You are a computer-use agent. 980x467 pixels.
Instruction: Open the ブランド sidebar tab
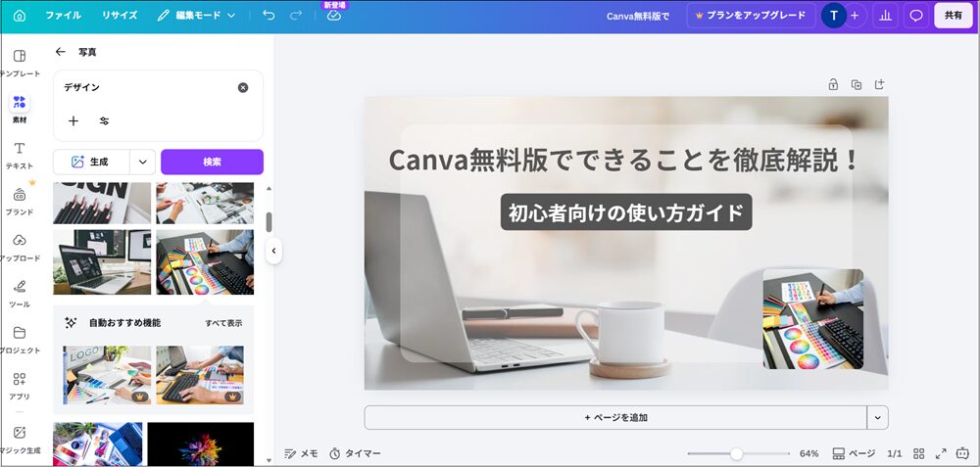(x=20, y=202)
